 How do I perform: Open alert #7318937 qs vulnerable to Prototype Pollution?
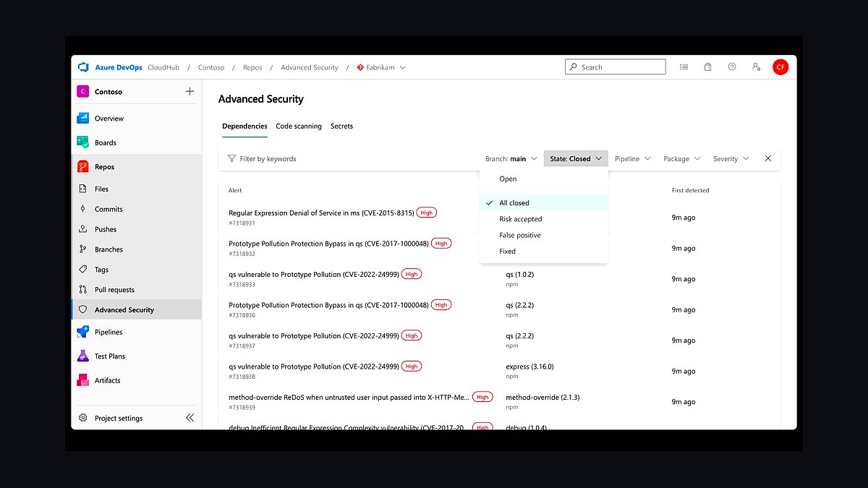tap(314, 335)
